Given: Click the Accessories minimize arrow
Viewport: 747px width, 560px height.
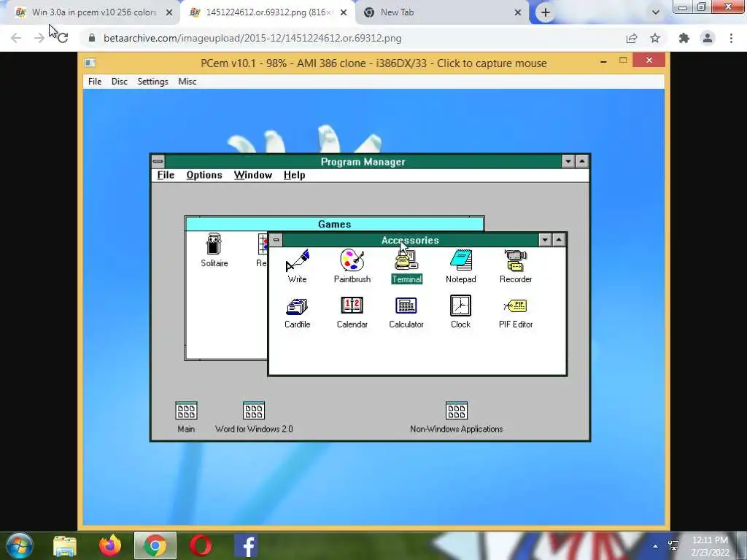Looking at the screenshot, I should tap(545, 240).
